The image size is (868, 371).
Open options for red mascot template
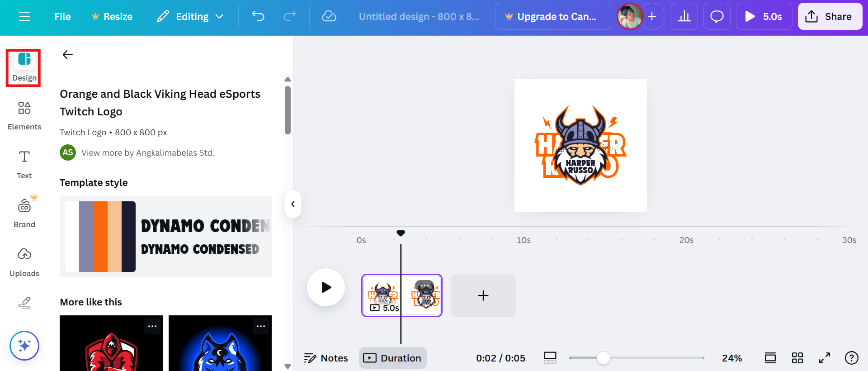point(153,326)
